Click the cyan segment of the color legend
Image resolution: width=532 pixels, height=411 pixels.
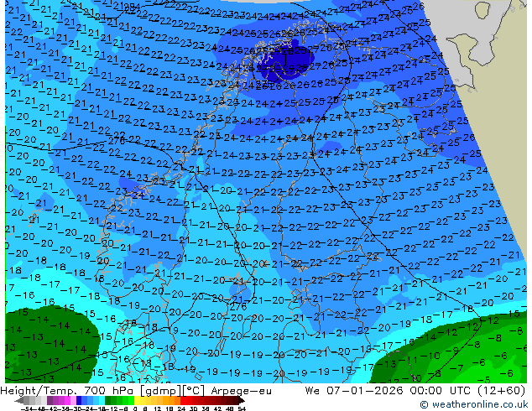tap(102, 401)
